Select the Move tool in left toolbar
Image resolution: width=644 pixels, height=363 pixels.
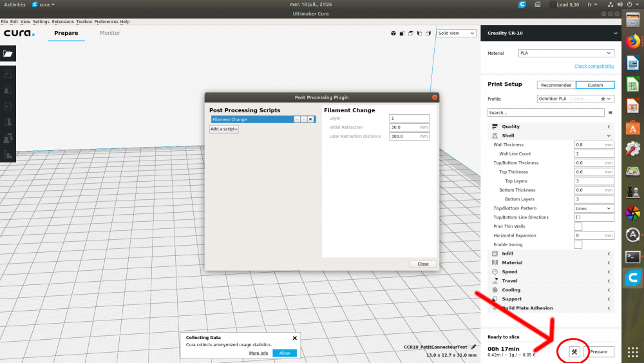point(8,74)
